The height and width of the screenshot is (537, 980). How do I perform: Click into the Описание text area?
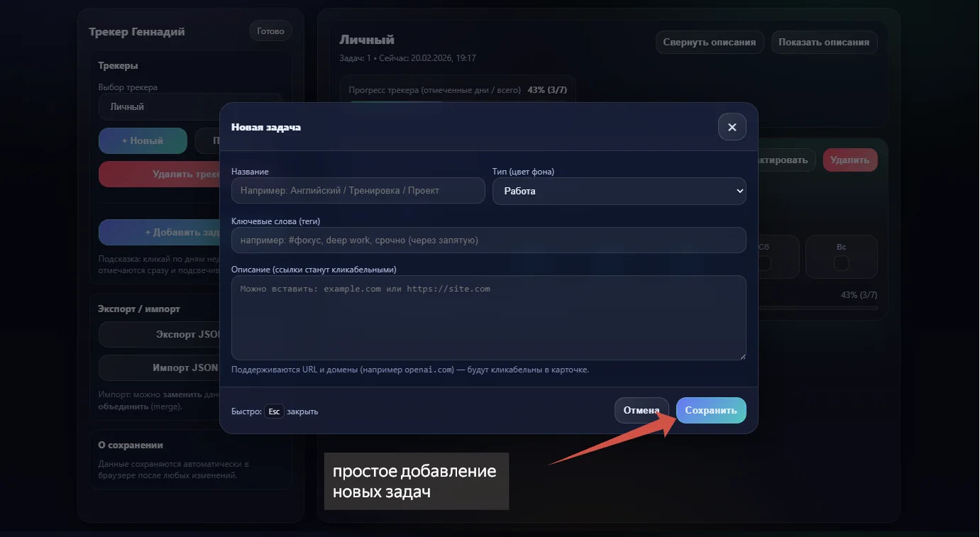(x=489, y=318)
